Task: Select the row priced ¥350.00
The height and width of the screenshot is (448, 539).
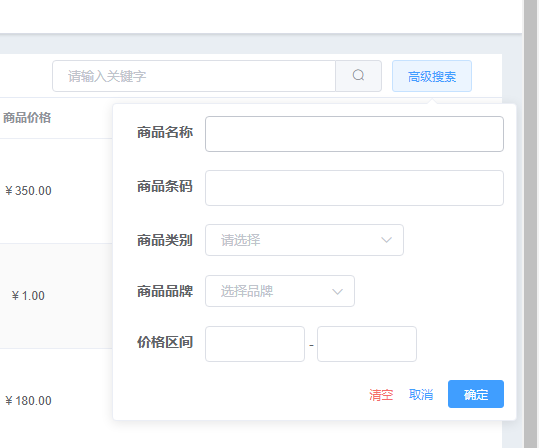Action: [56, 191]
